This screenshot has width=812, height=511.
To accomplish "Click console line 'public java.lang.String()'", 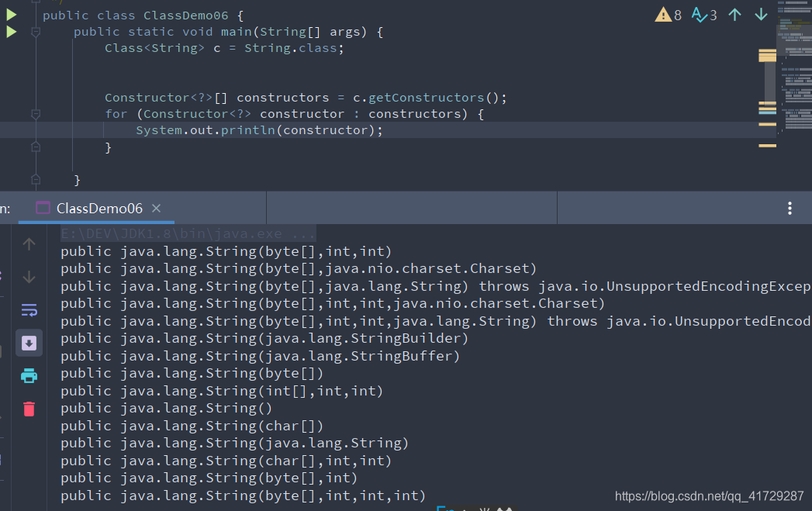I will [166, 408].
